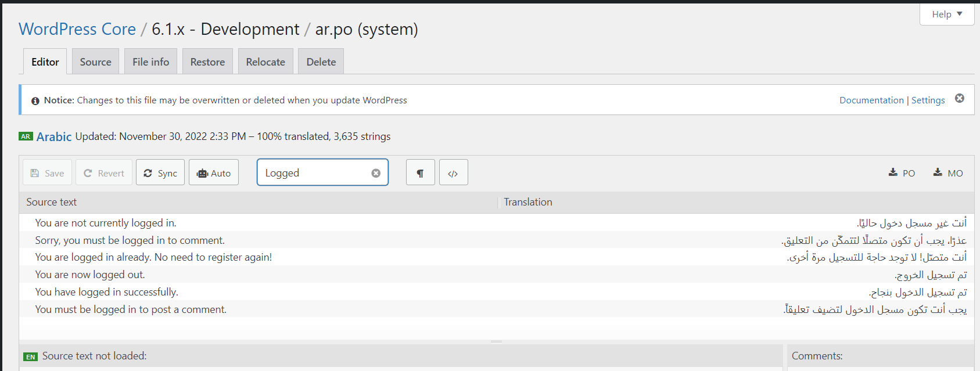Toggle invisible characters with the pilcrow icon
Viewport: 980px width, 371px height.
pos(421,172)
